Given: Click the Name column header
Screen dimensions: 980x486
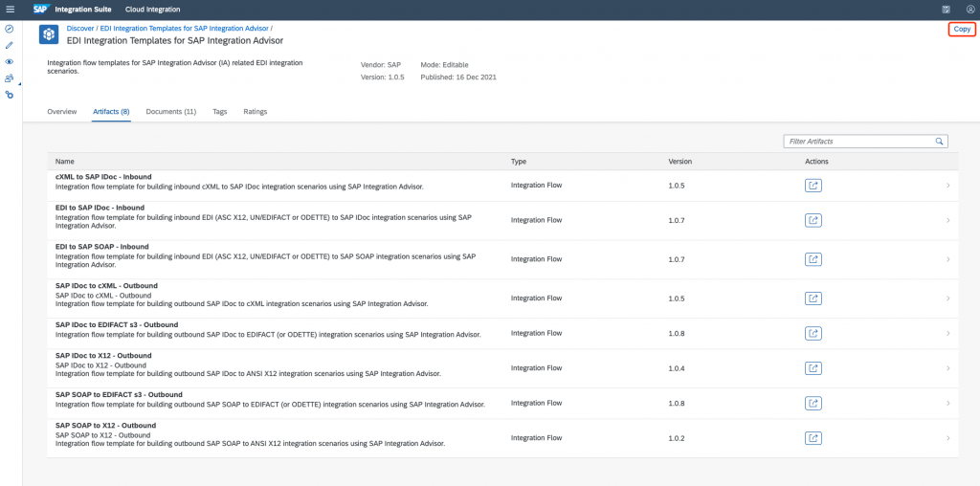Looking at the screenshot, I should pyautogui.click(x=64, y=162).
